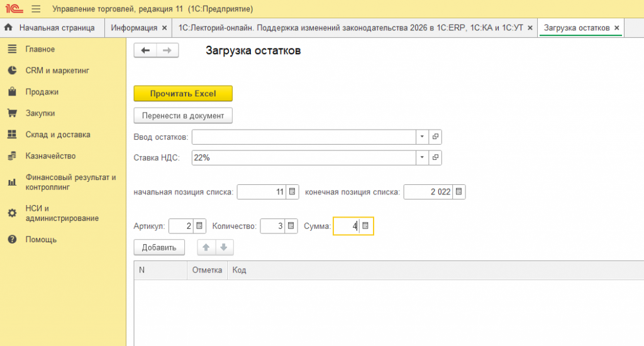
Task: Click the Закупки cart icon
Action: tap(13, 113)
